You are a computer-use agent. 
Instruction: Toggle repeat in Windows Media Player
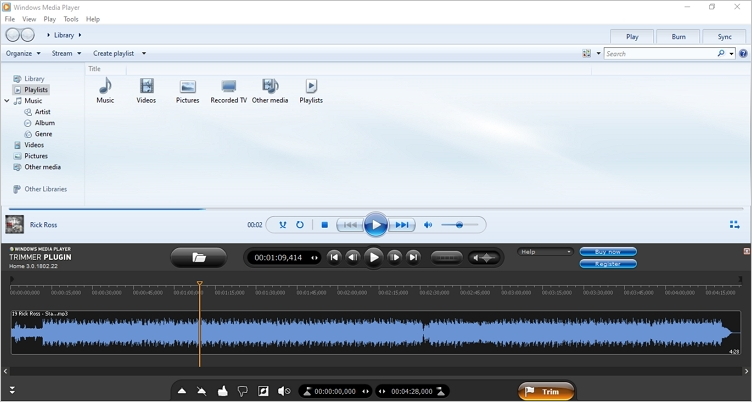[300, 225]
